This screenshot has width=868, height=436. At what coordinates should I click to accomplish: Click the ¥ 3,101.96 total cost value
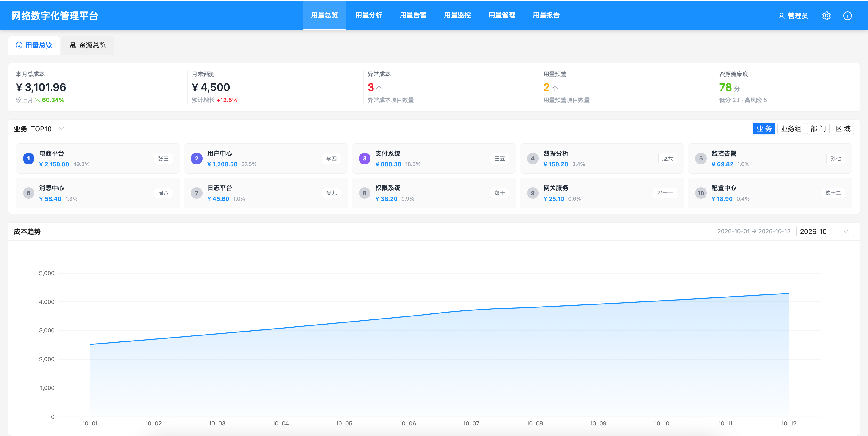pyautogui.click(x=41, y=87)
